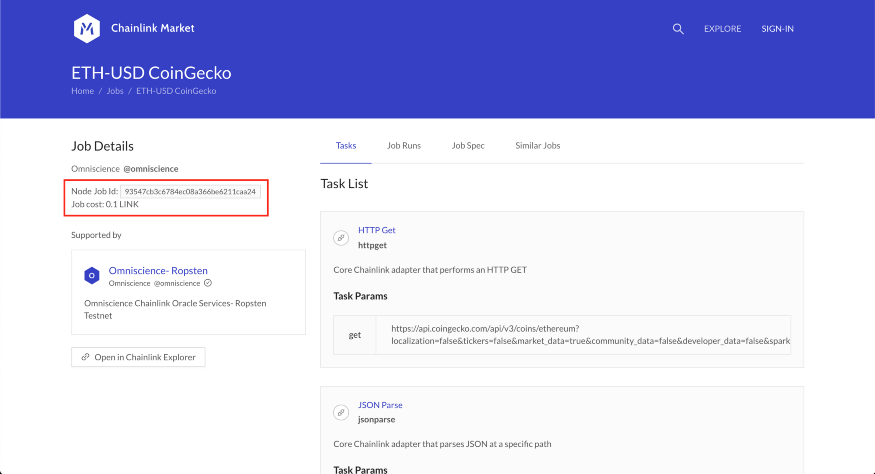
Task: Navigate to Home in the breadcrumb
Action: tap(83, 91)
